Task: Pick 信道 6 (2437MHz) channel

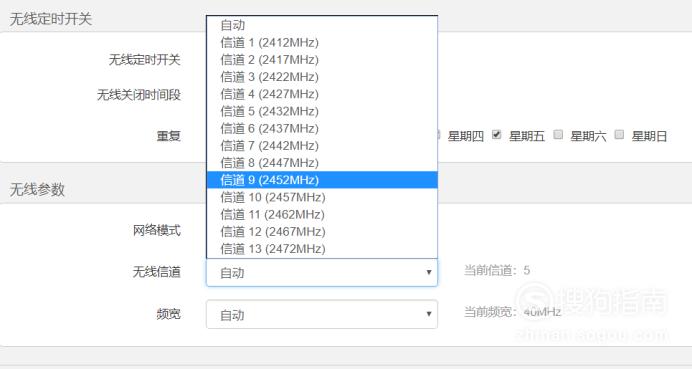Action: click(x=322, y=128)
